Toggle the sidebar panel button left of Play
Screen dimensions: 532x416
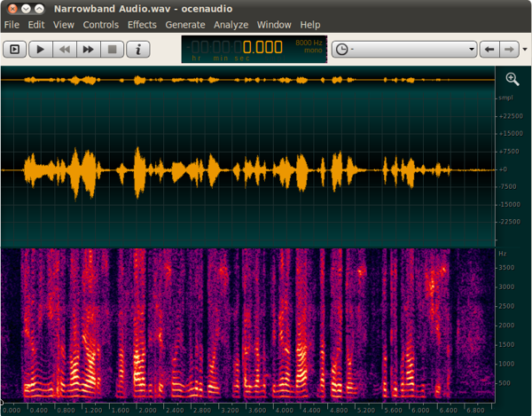point(14,50)
